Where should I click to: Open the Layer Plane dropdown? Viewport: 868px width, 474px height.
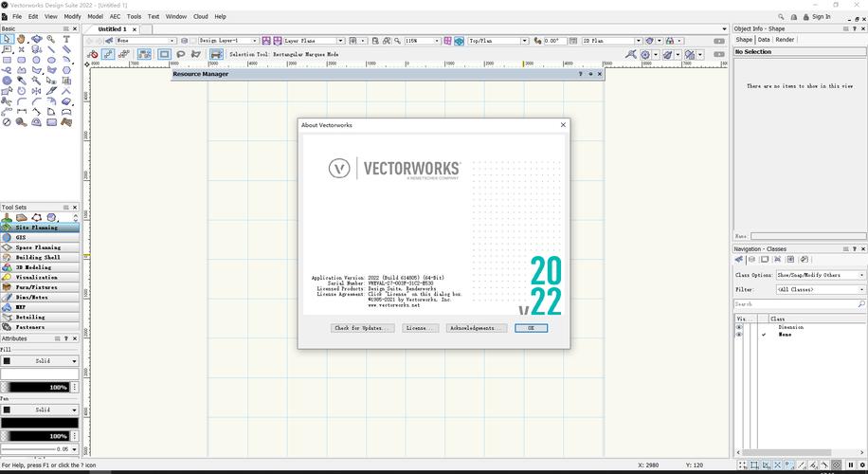(x=314, y=41)
